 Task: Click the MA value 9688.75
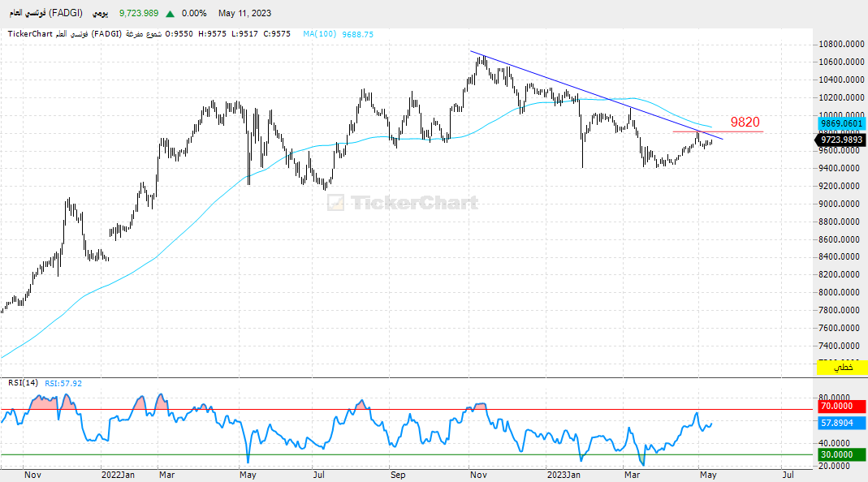pyautogui.click(x=357, y=34)
